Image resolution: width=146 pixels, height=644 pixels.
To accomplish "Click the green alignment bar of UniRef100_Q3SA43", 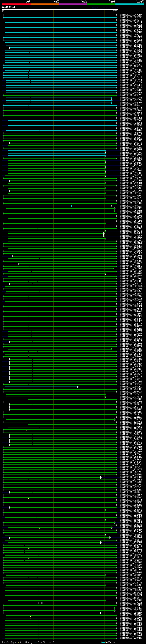I will click(67, 264).
